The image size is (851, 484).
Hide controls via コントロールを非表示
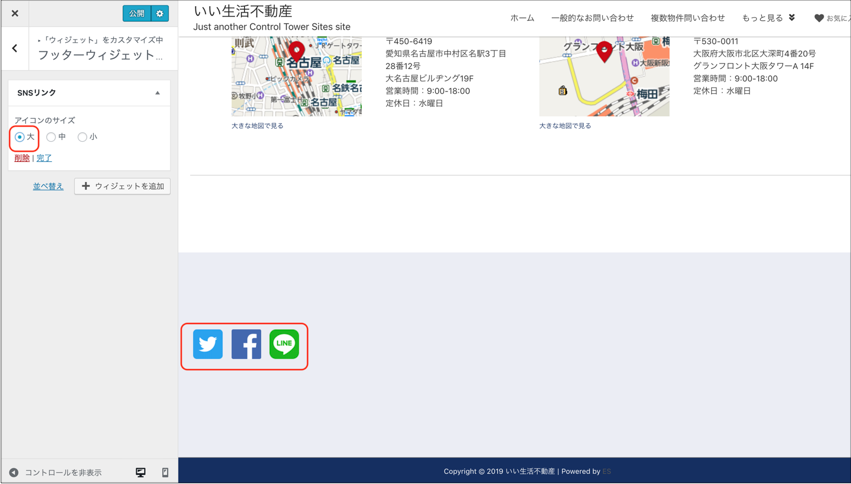(x=55, y=473)
